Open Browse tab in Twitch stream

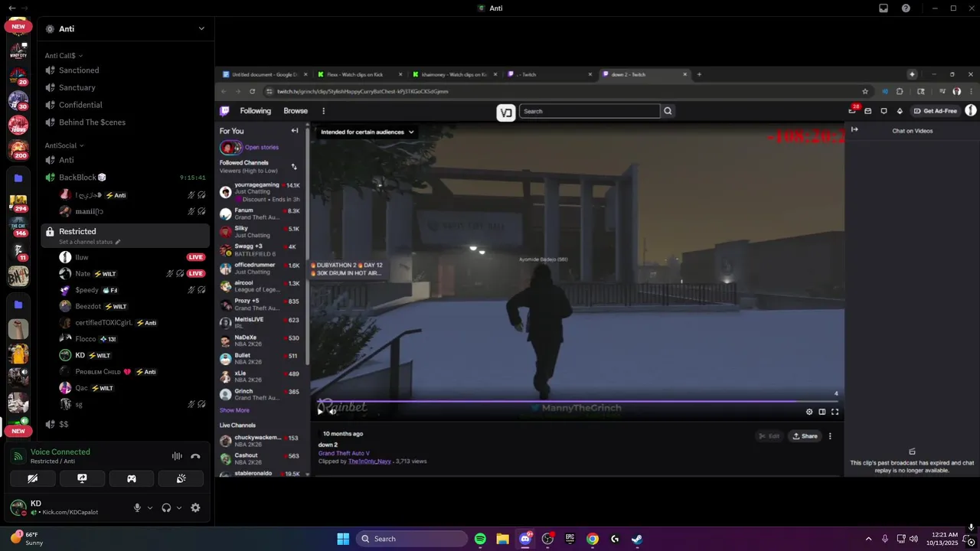[296, 111]
